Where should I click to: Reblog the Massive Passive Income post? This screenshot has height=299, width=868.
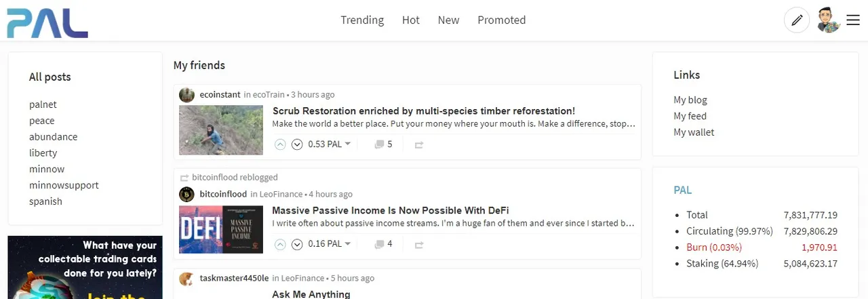[419, 244]
